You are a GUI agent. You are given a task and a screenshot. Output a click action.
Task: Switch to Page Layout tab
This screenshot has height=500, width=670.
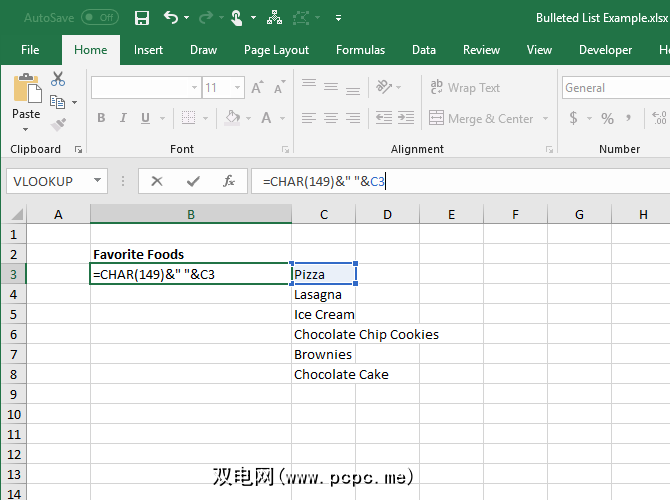276,50
